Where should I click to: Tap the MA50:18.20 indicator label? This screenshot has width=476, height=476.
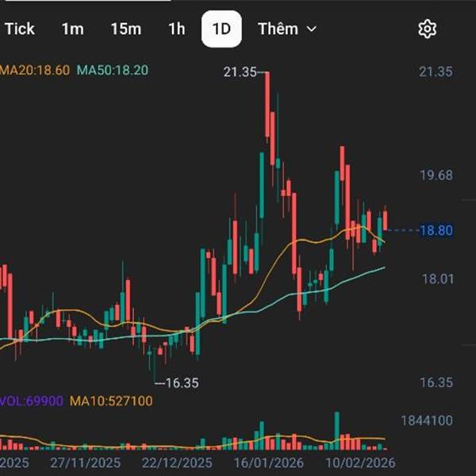[113, 70]
